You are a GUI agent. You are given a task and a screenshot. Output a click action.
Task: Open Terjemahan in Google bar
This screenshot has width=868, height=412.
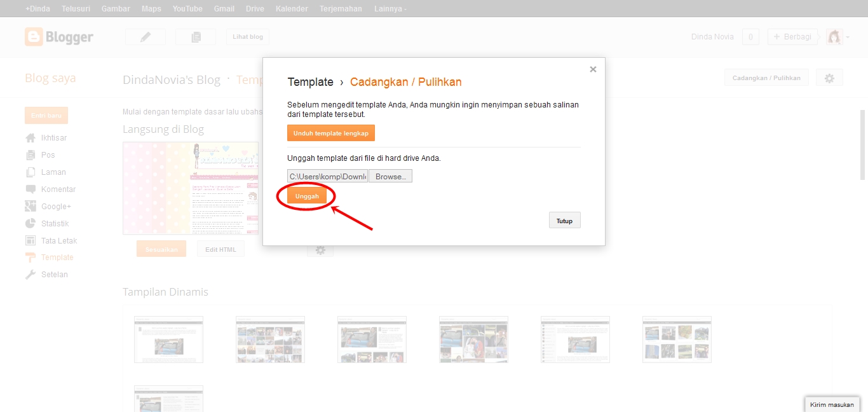pos(341,9)
